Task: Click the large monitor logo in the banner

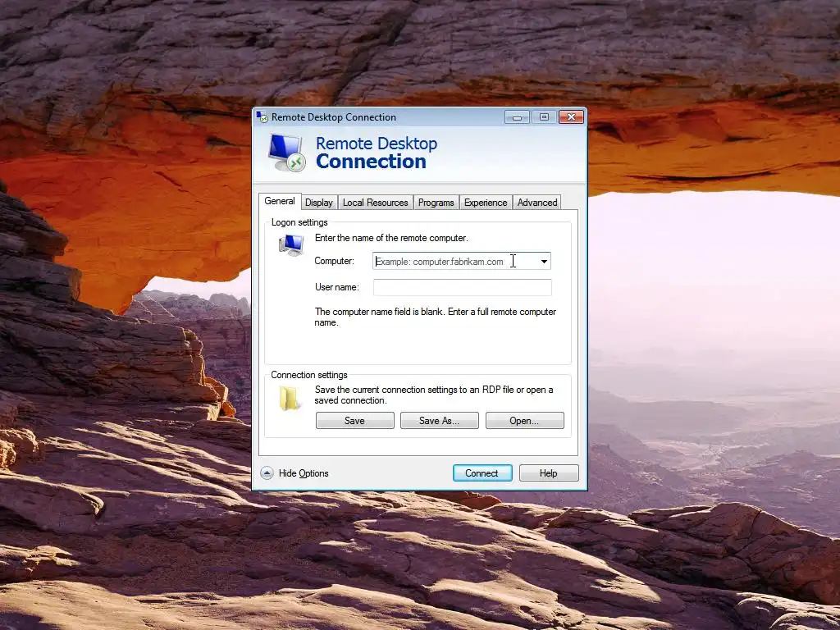Action: point(286,153)
